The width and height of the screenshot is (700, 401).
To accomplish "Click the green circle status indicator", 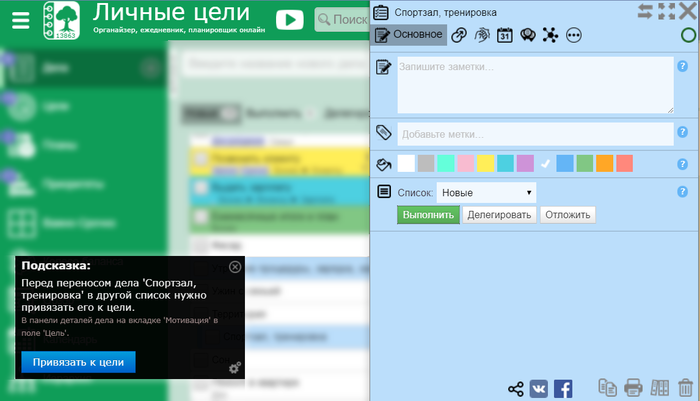I will click(688, 35).
